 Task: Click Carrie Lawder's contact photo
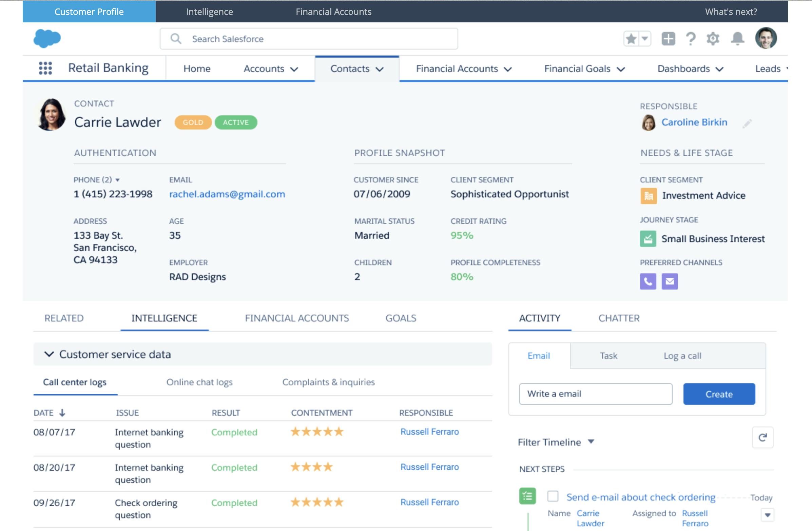tap(51, 115)
